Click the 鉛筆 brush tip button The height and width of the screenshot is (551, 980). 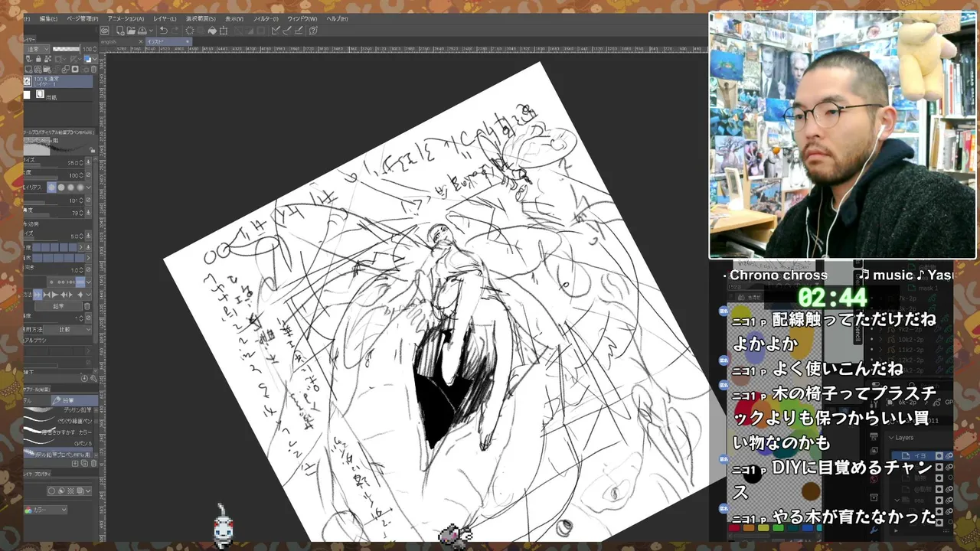point(58,306)
